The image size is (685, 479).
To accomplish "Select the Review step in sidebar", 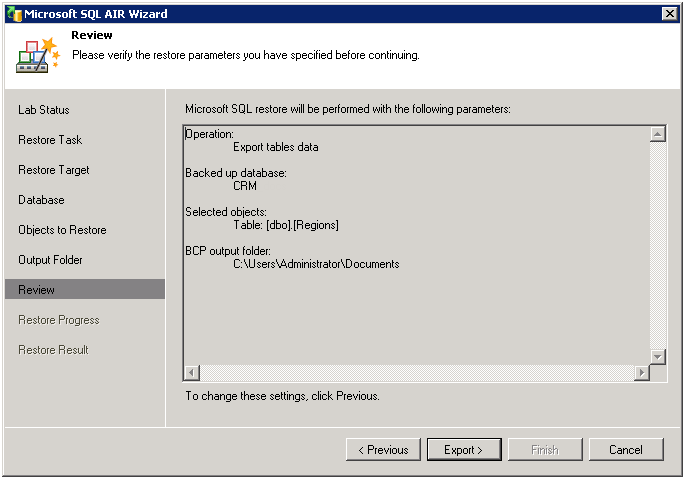I will [x=37, y=290].
